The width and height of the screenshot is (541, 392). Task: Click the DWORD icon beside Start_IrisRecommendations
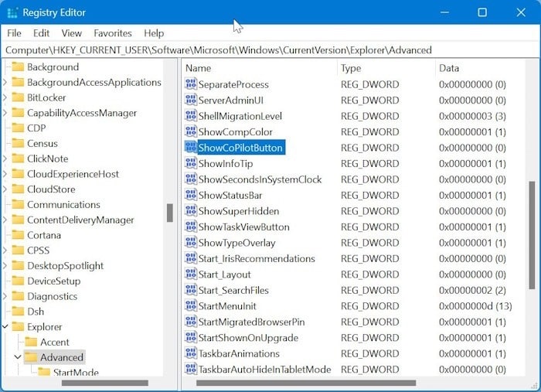click(x=191, y=259)
